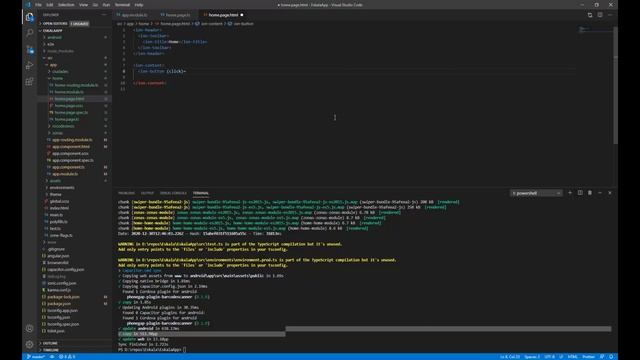Open notifications bell in status bar
The width and height of the screenshot is (640, 360).
coord(611,357)
